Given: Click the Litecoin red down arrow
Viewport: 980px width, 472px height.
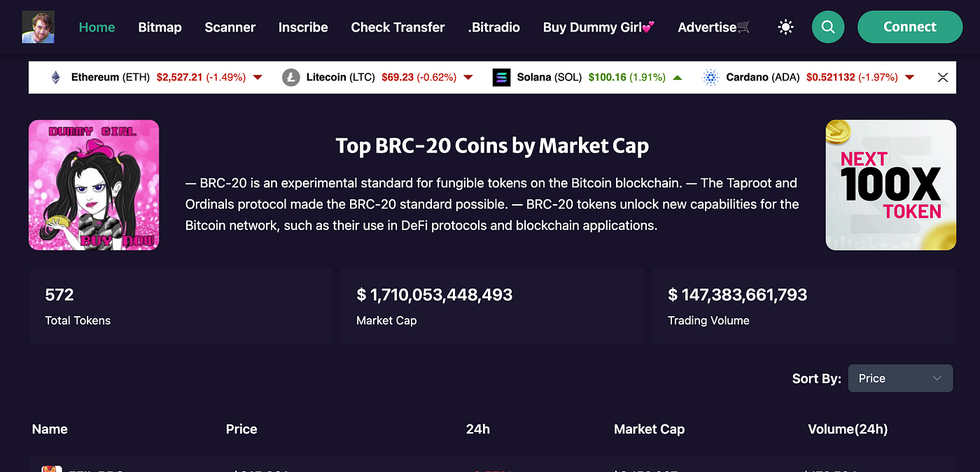Looking at the screenshot, I should click(x=468, y=78).
